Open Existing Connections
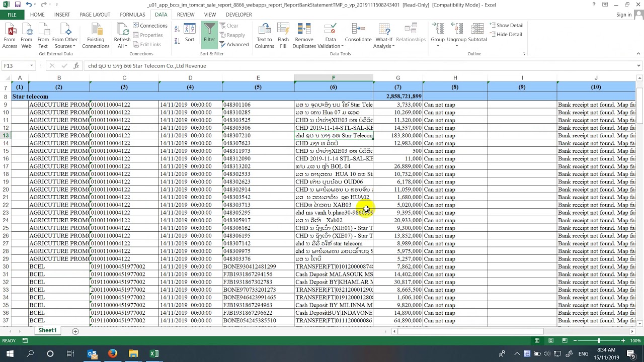This screenshot has width=644, height=362. (96, 36)
